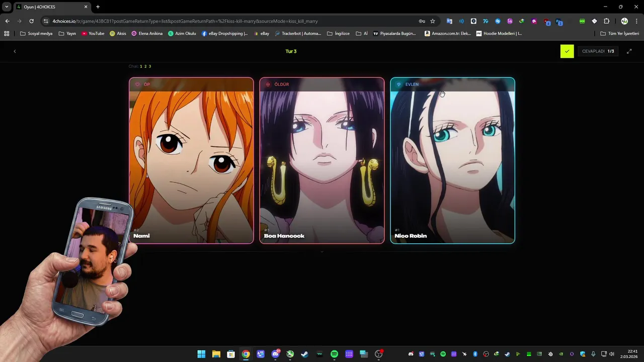Select the Boa Hancock character card
The image size is (644, 362).
pyautogui.click(x=322, y=160)
